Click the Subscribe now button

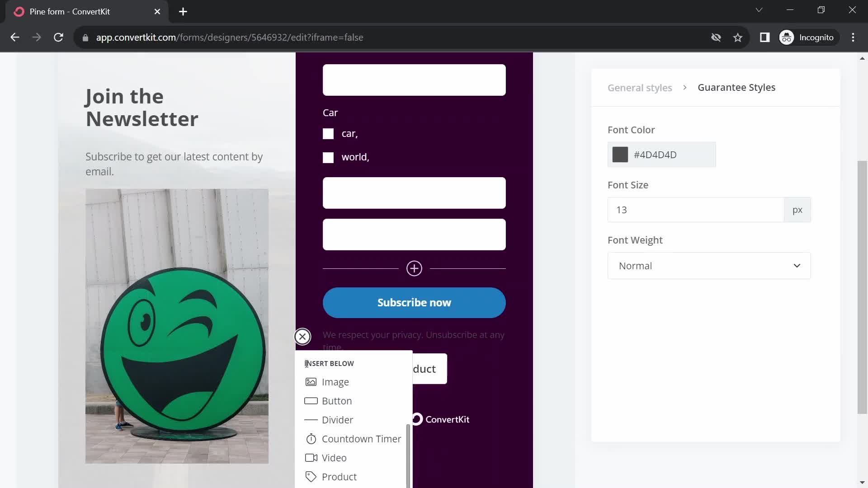414,303
